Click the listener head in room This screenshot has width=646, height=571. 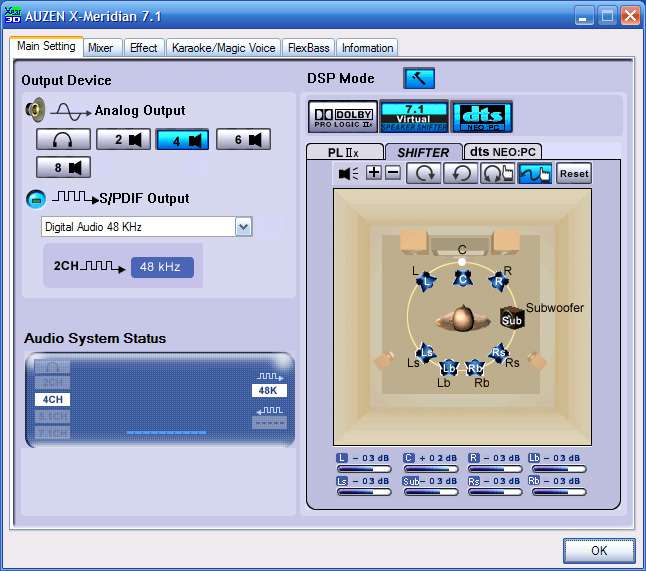462,318
